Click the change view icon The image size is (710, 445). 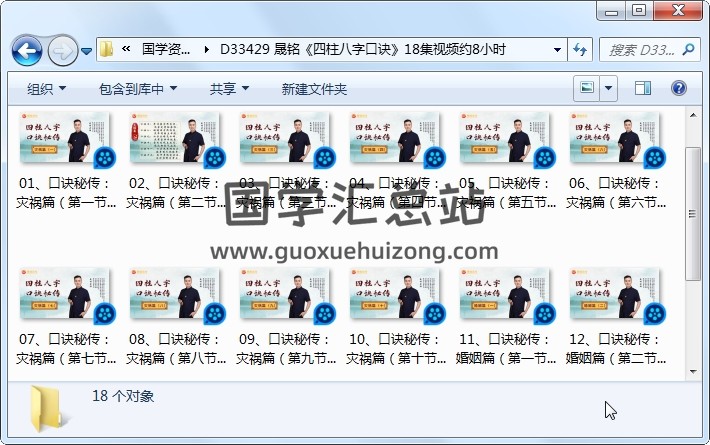(x=587, y=89)
